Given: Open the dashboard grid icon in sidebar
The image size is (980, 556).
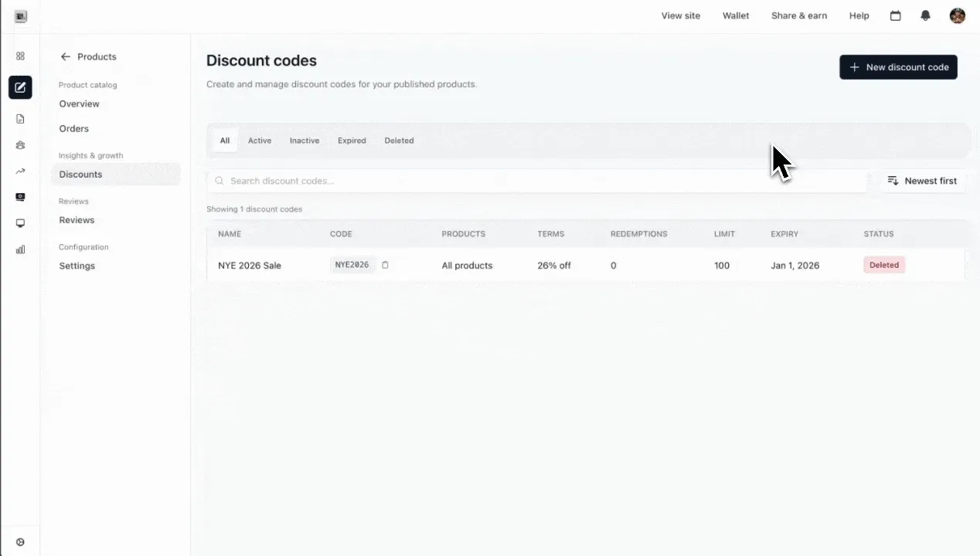Looking at the screenshot, I should point(20,56).
